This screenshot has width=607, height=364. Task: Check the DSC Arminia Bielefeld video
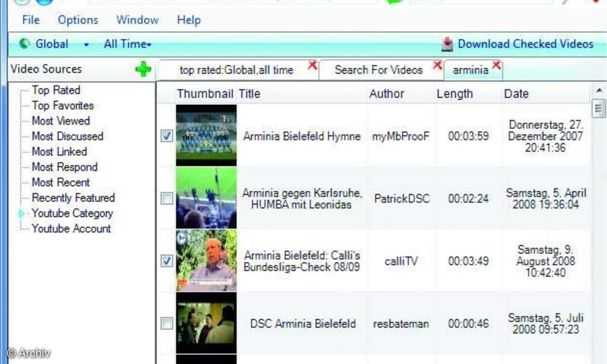click(x=166, y=323)
